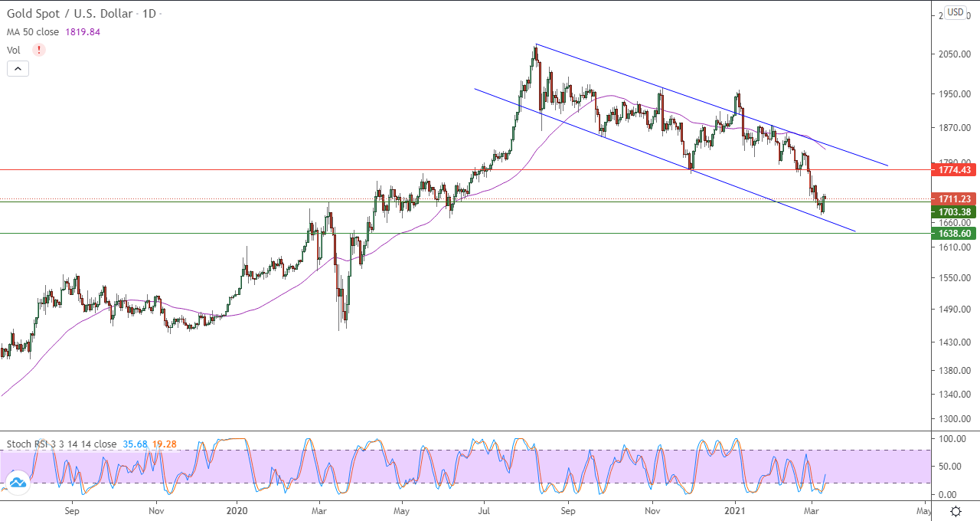Screen dimensions: 980x521
Task: Click the TradingView cloud logo icon
Action: [17, 481]
